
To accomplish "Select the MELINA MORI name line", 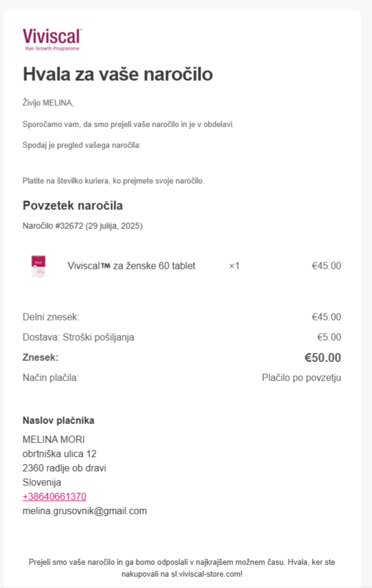I will tap(53, 439).
